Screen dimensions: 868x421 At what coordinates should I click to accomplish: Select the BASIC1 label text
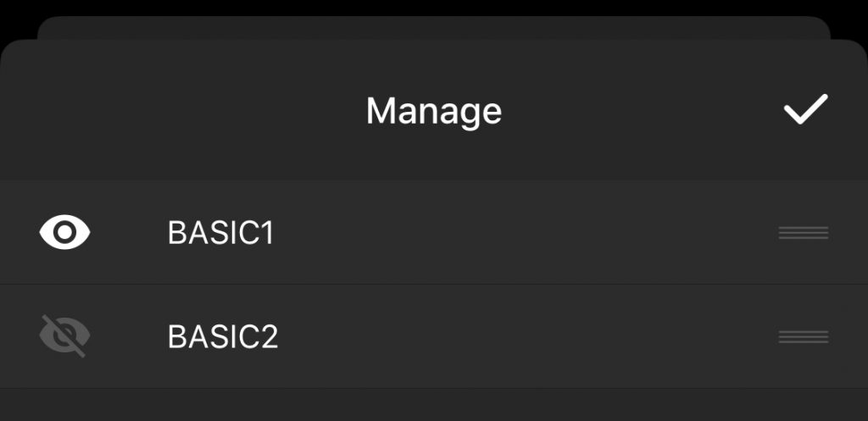click(221, 233)
